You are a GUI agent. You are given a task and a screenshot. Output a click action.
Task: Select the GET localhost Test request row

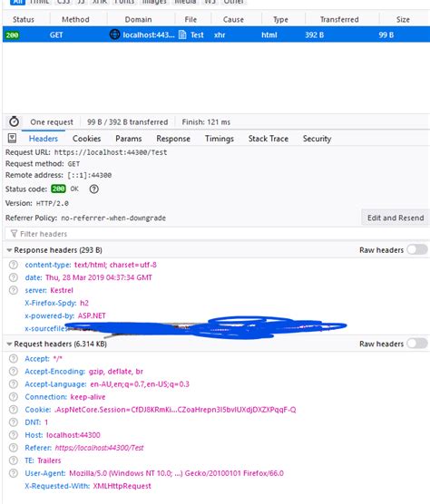pos(216,34)
